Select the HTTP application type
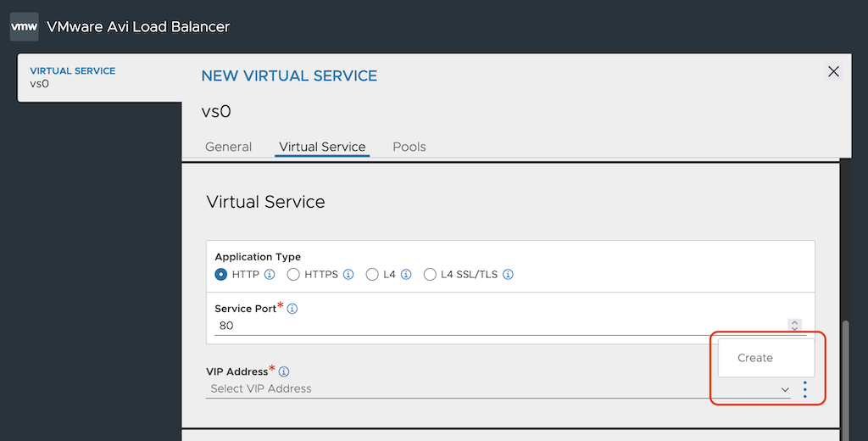 pyautogui.click(x=221, y=275)
